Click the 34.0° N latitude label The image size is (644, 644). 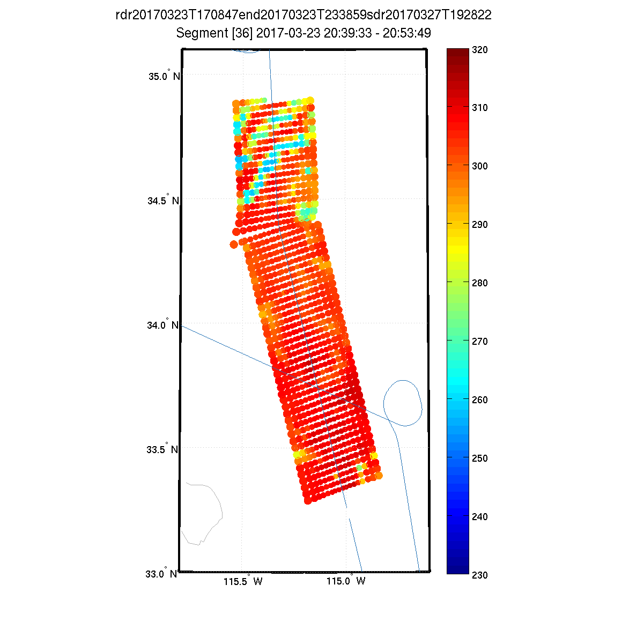(x=163, y=324)
